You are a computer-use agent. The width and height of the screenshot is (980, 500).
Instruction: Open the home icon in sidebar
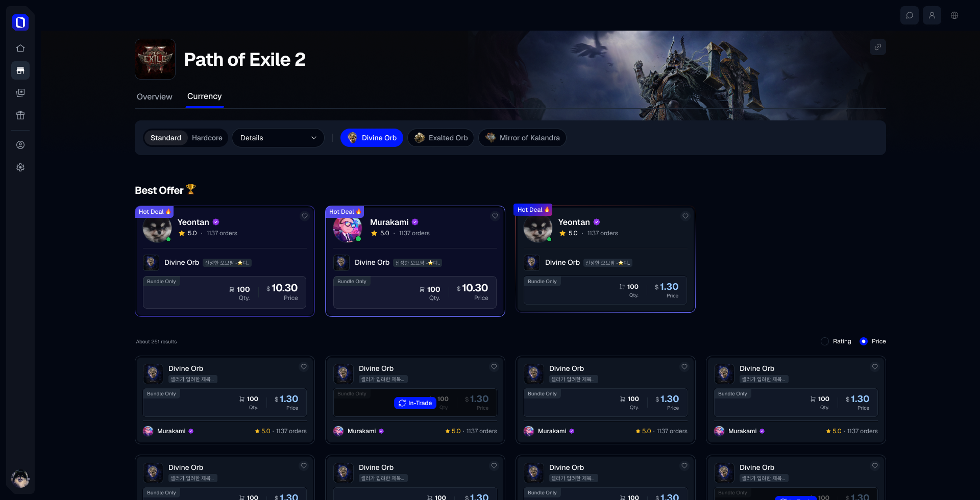pyautogui.click(x=20, y=48)
